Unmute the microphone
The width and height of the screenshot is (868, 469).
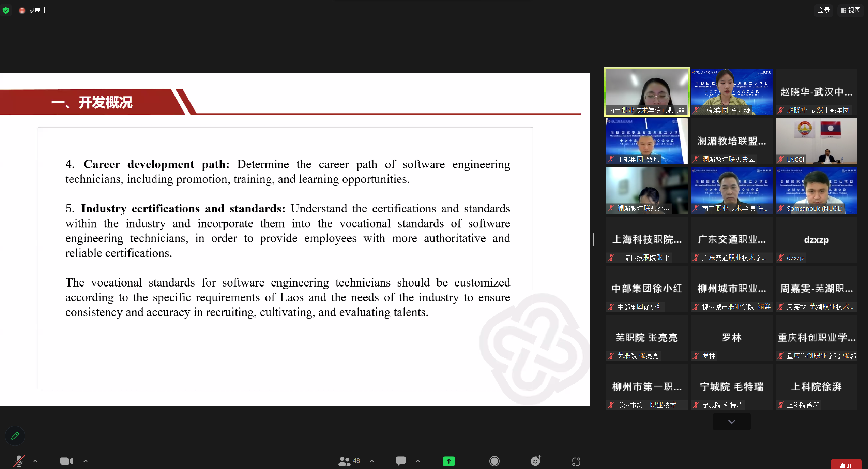pos(19,460)
